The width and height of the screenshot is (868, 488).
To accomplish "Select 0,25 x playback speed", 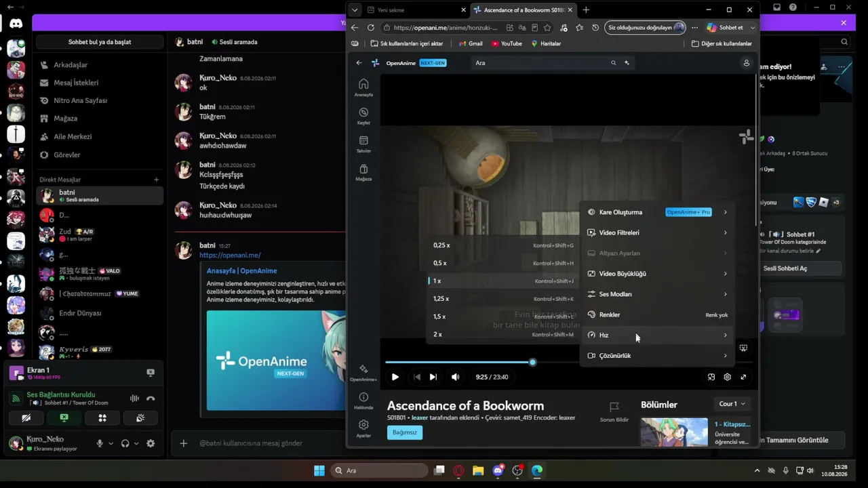I will click(503, 245).
